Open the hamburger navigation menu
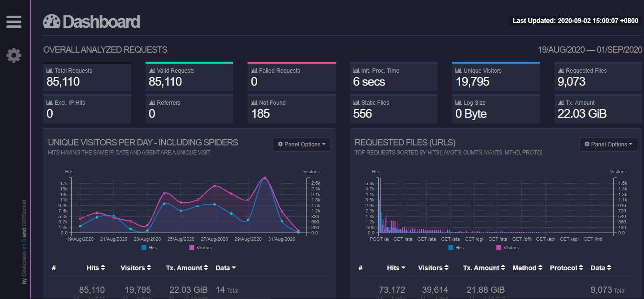The height and width of the screenshot is (299, 644). [x=13, y=21]
